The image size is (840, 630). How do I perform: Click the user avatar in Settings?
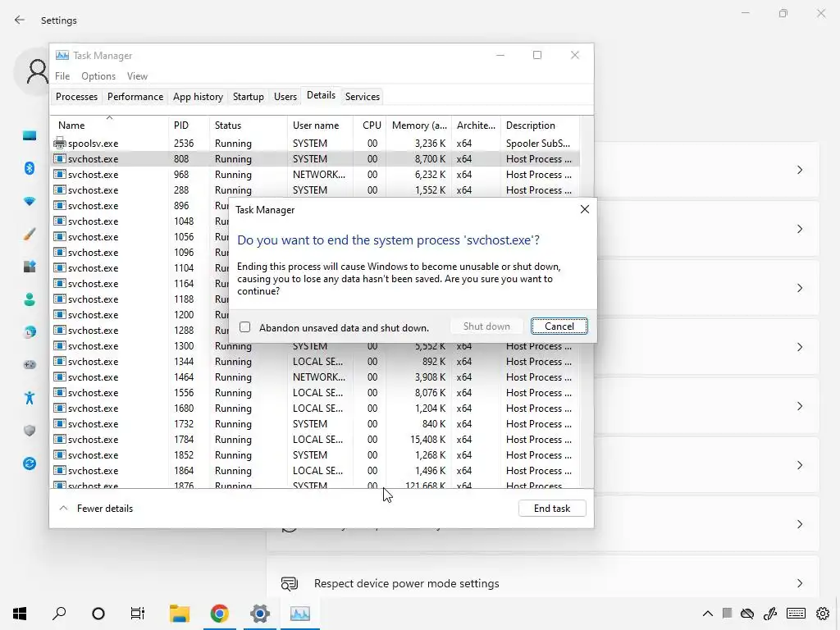(37, 72)
